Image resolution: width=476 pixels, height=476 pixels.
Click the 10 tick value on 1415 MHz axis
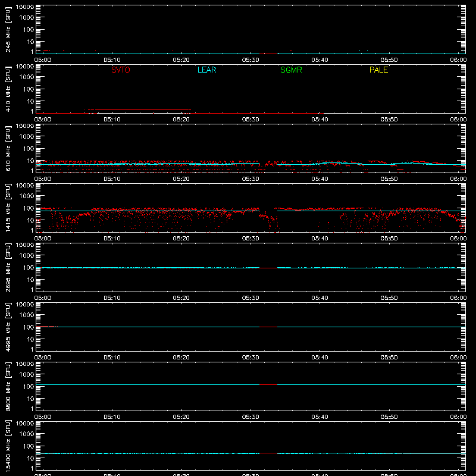[x=30, y=220]
